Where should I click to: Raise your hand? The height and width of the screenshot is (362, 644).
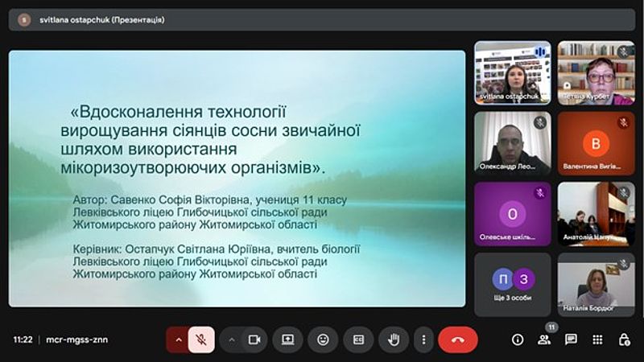(x=394, y=339)
